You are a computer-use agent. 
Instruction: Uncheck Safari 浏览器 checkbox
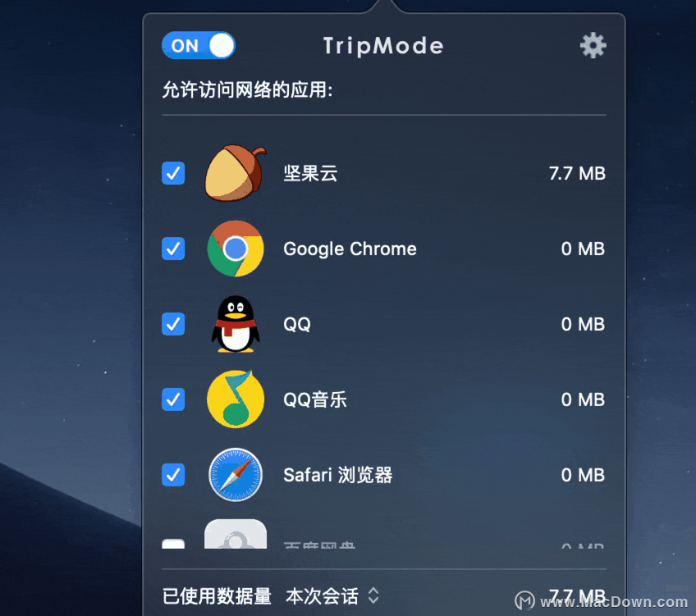tap(173, 475)
